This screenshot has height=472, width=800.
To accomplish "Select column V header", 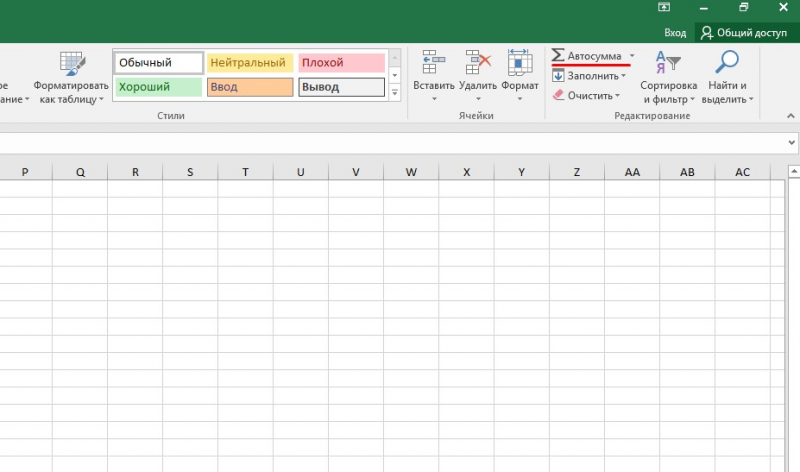I will 356,172.
